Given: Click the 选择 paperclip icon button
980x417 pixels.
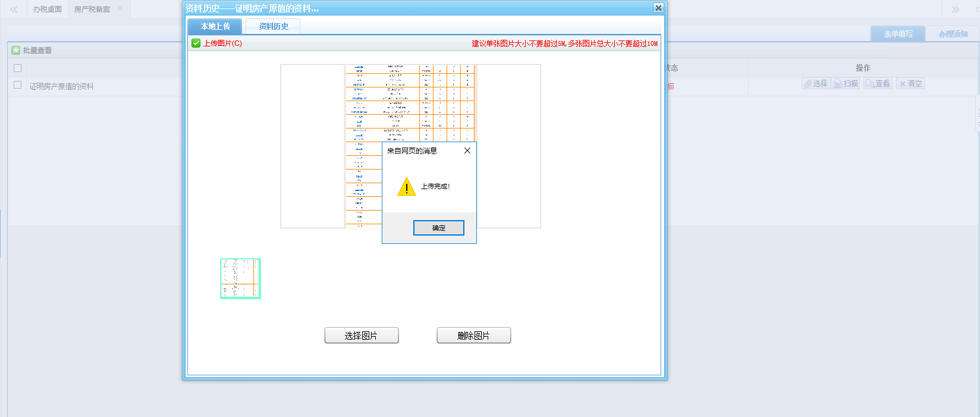Looking at the screenshot, I should (x=815, y=84).
